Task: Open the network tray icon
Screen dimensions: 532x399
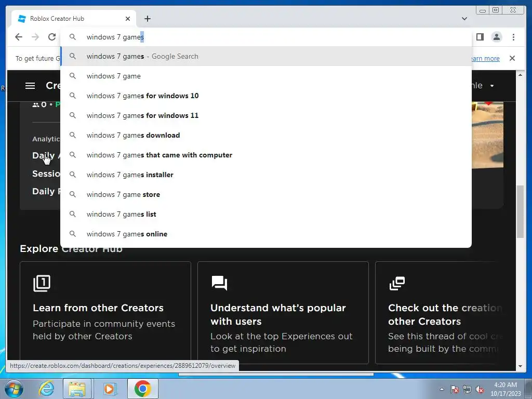Action: pyautogui.click(x=467, y=389)
